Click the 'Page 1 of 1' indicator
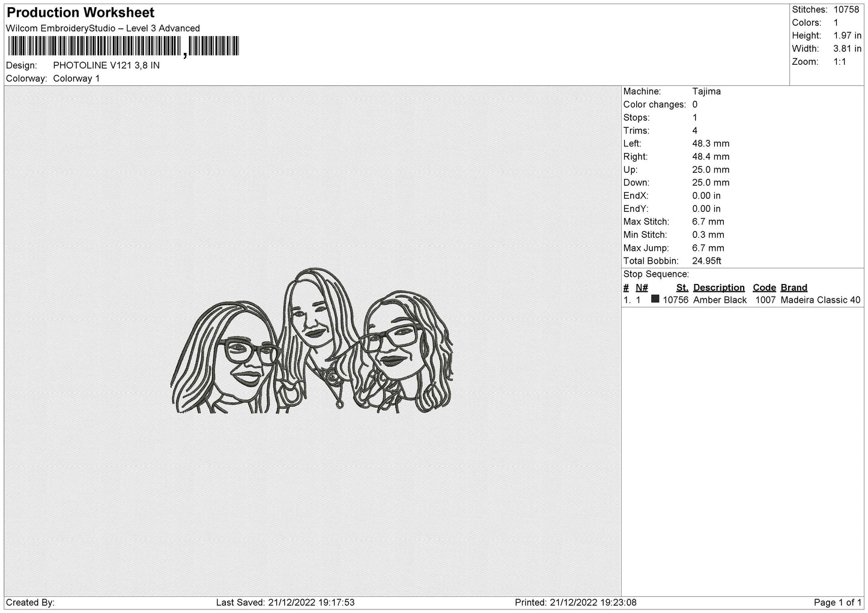 tap(838, 603)
